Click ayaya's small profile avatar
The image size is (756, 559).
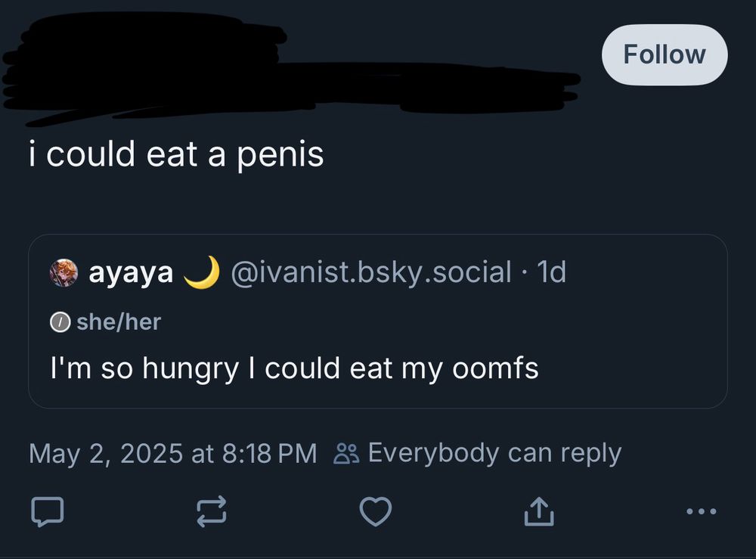[x=64, y=272]
